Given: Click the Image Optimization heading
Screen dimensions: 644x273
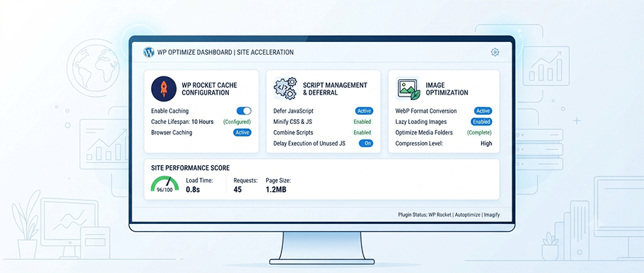Looking at the screenshot, I should (x=447, y=89).
